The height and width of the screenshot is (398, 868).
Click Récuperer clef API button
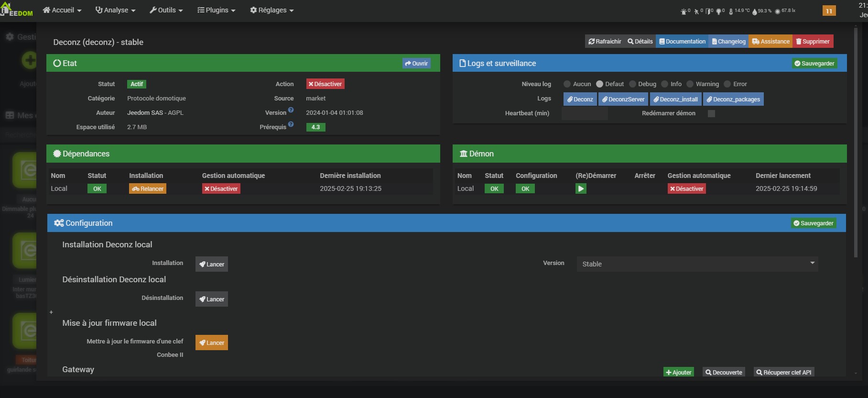point(784,372)
